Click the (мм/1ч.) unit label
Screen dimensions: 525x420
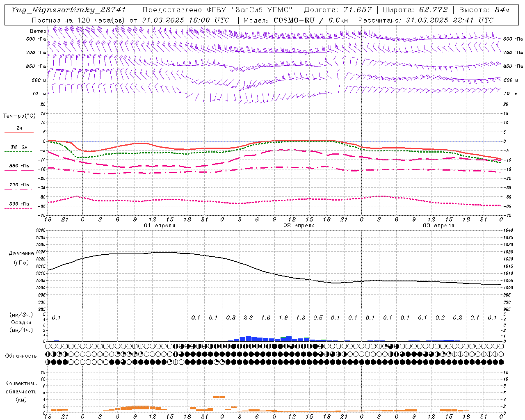[21, 330]
